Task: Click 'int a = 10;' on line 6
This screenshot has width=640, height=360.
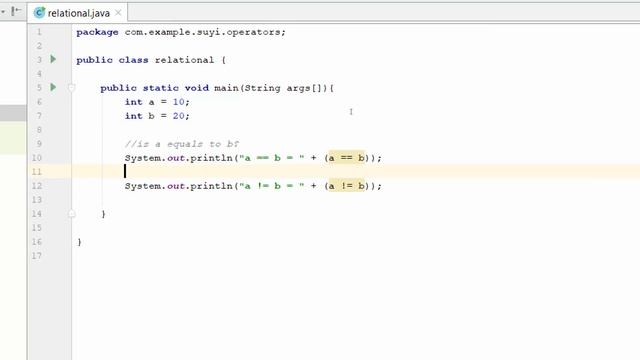Action: coord(157,102)
